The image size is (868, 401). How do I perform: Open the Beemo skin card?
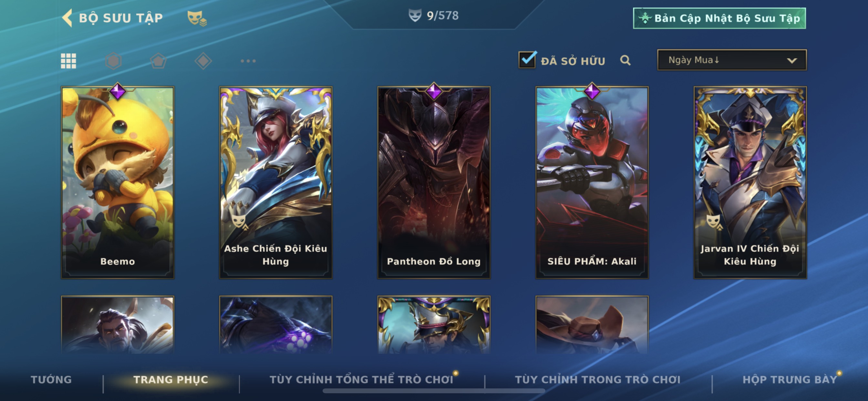[x=118, y=182]
